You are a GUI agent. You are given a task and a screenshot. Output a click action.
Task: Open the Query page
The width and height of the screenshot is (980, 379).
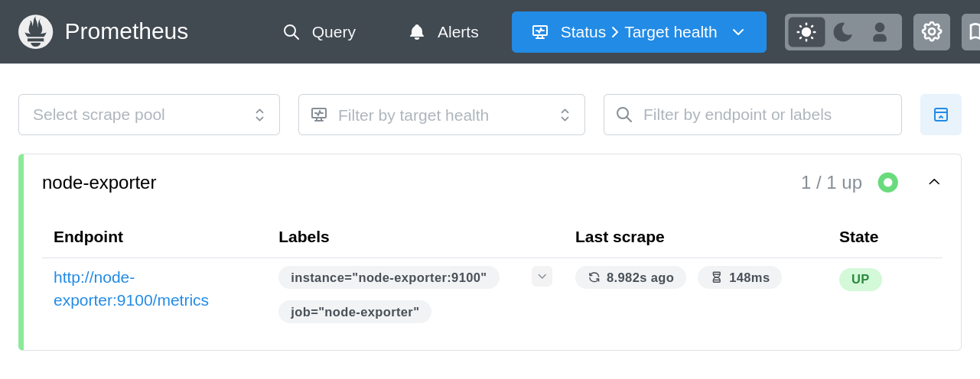tap(319, 32)
